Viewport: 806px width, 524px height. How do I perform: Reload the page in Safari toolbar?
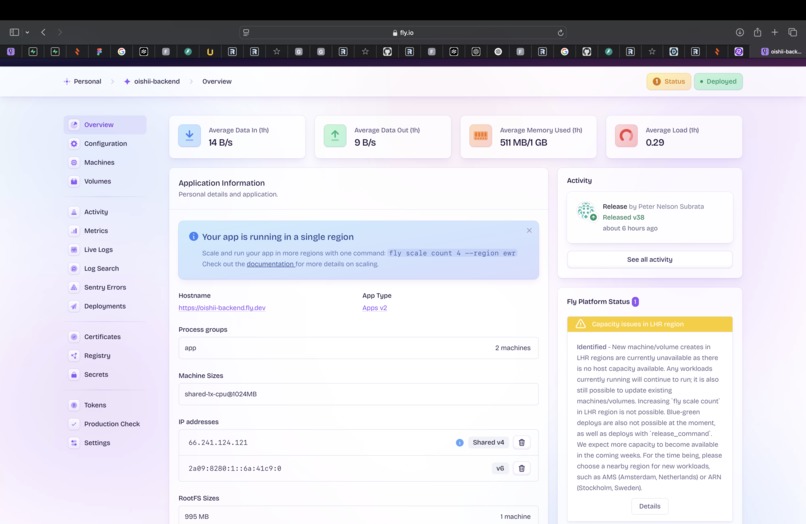pyautogui.click(x=560, y=32)
